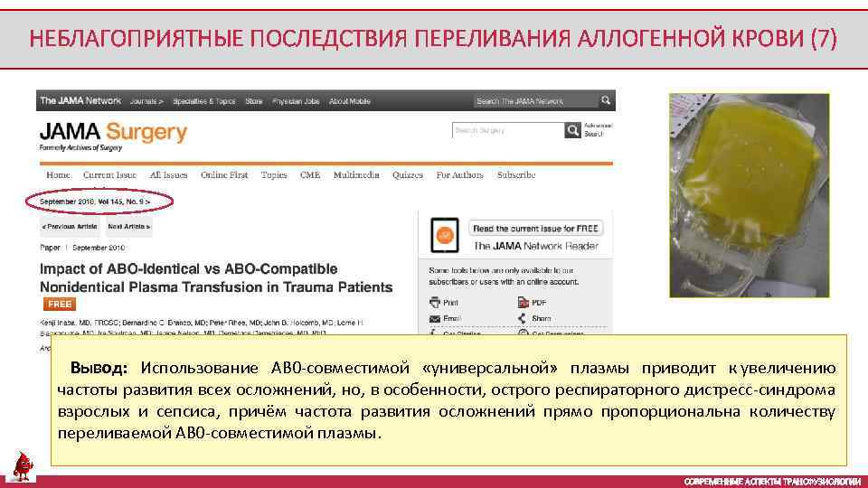Go to the Online First tab
The width and height of the screenshot is (868, 488).
(x=224, y=174)
